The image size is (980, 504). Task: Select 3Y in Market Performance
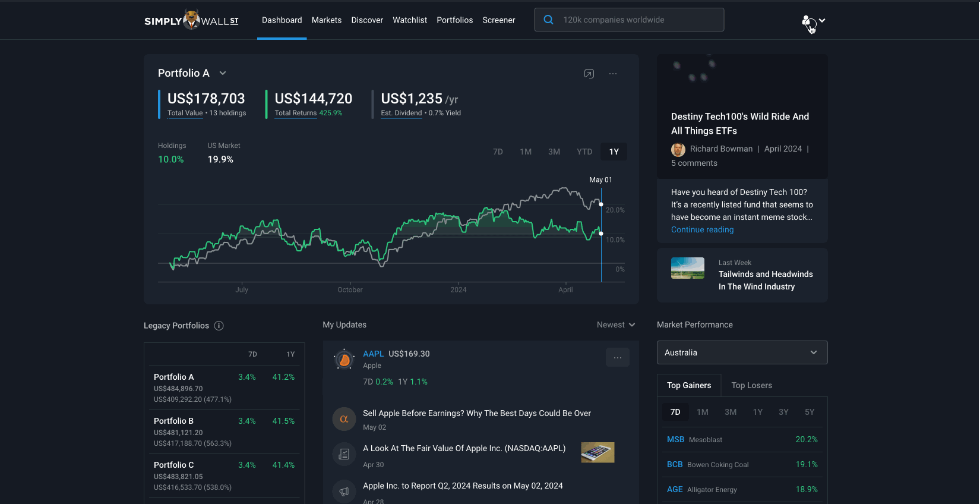point(784,412)
